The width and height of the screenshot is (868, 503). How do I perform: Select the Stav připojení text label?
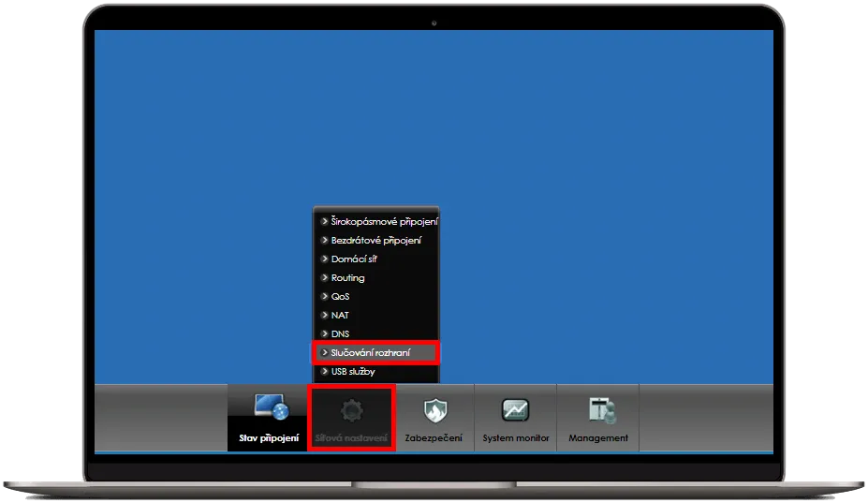pos(269,438)
